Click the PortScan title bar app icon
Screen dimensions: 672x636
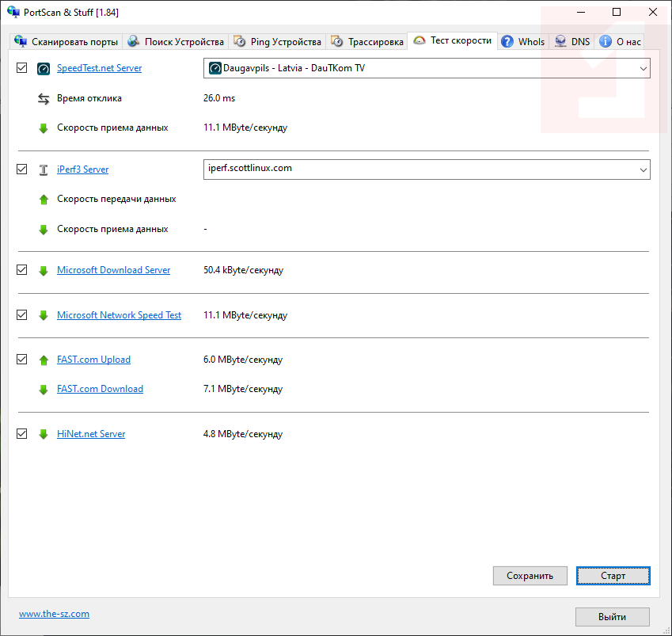(13, 12)
